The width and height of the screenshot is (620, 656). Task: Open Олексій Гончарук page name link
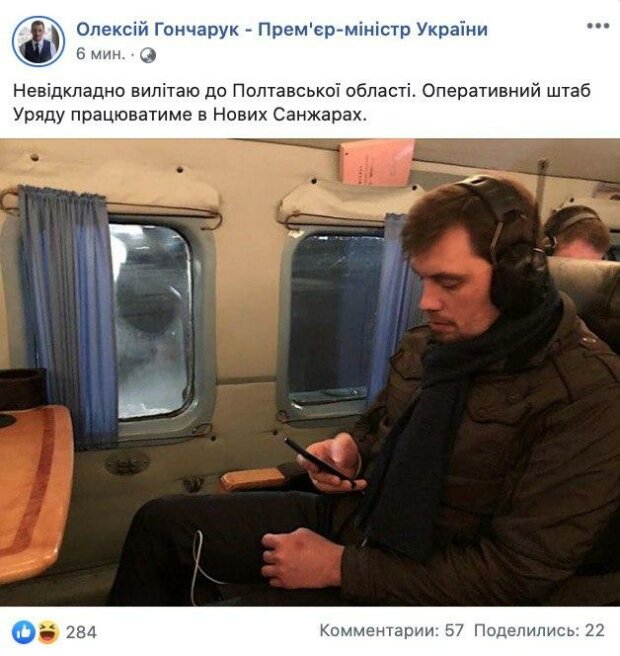tap(282, 29)
